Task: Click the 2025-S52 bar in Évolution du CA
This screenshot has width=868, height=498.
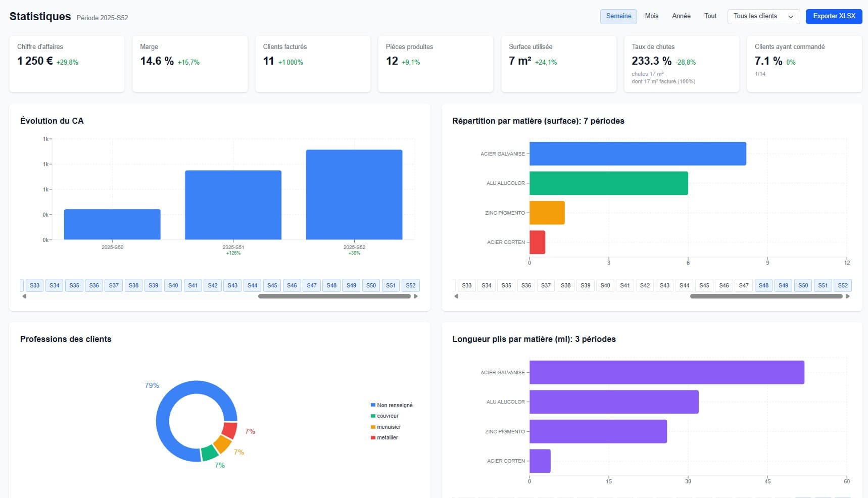Action: [354, 194]
